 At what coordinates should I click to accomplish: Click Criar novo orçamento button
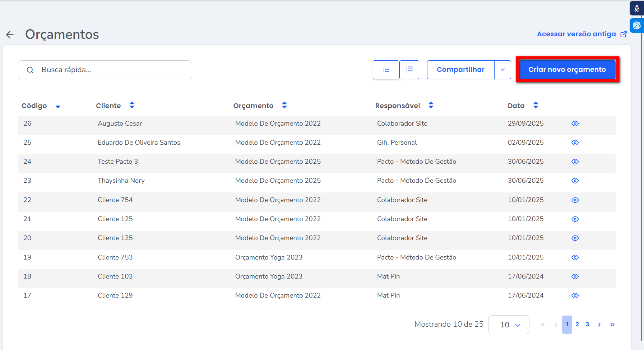[567, 70]
